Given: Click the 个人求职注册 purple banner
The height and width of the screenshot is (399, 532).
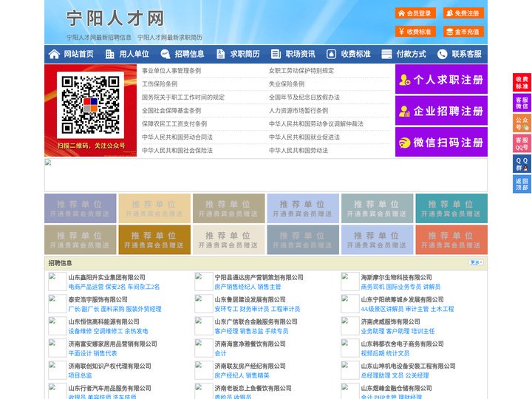Looking at the screenshot, I should pos(441,79).
